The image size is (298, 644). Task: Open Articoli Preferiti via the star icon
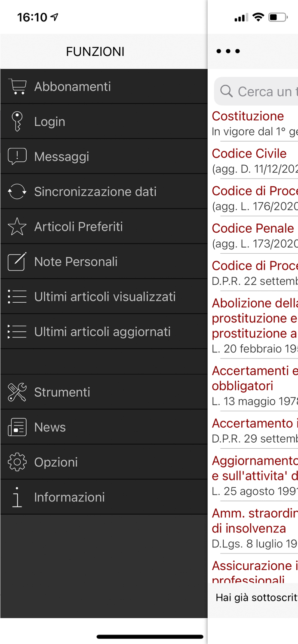coord(17,226)
